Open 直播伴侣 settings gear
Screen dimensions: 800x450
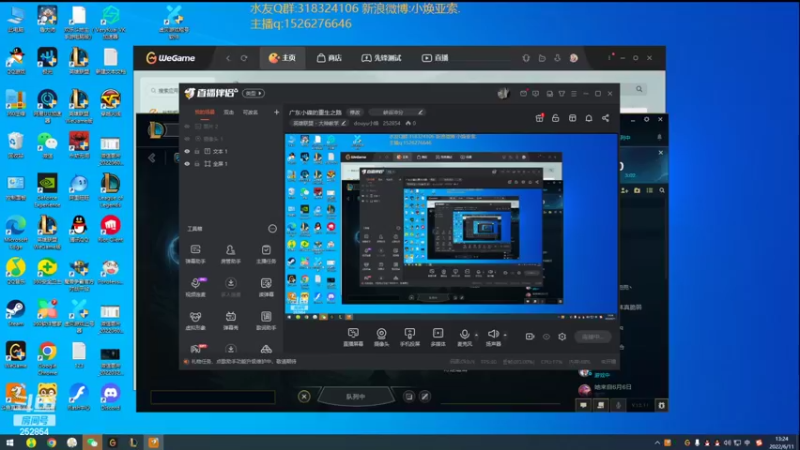(562, 337)
